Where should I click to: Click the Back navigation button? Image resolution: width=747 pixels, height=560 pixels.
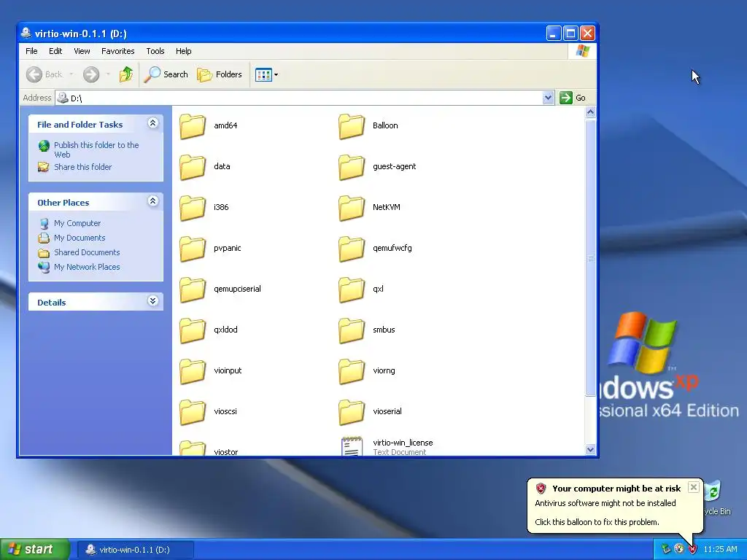point(44,74)
